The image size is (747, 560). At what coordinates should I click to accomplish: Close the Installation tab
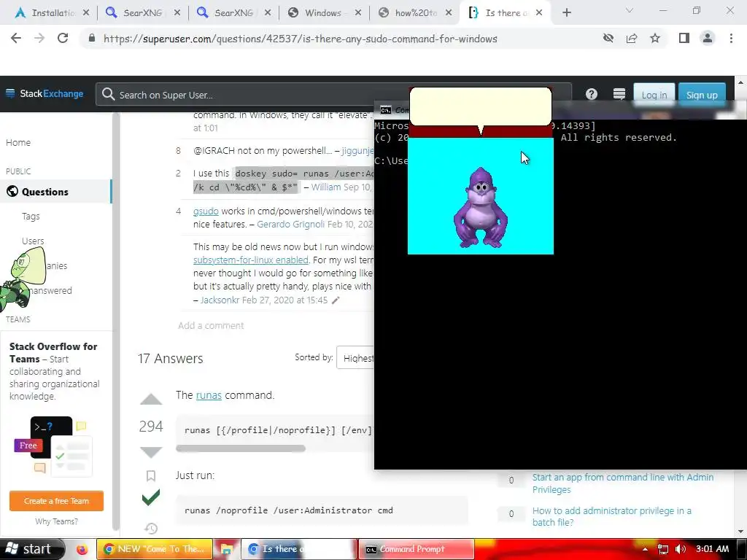(86, 13)
